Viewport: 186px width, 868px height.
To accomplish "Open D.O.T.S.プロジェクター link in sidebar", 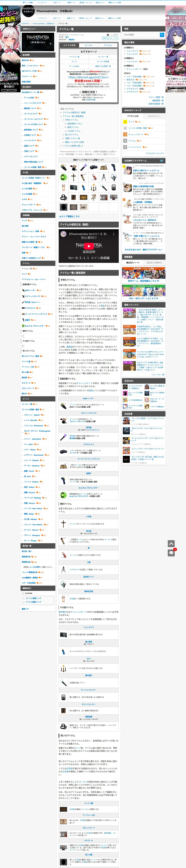I will [x=35, y=326].
